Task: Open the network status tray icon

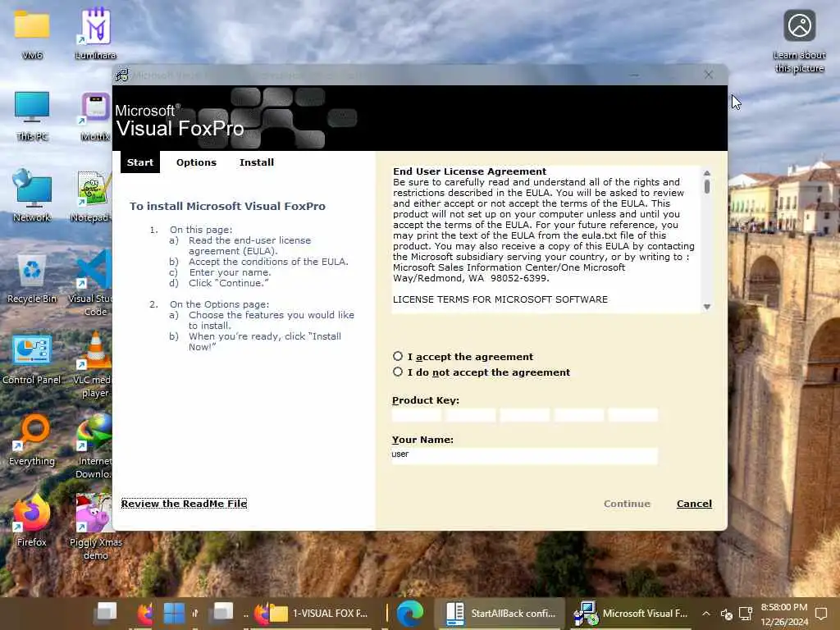Action: coord(745,614)
